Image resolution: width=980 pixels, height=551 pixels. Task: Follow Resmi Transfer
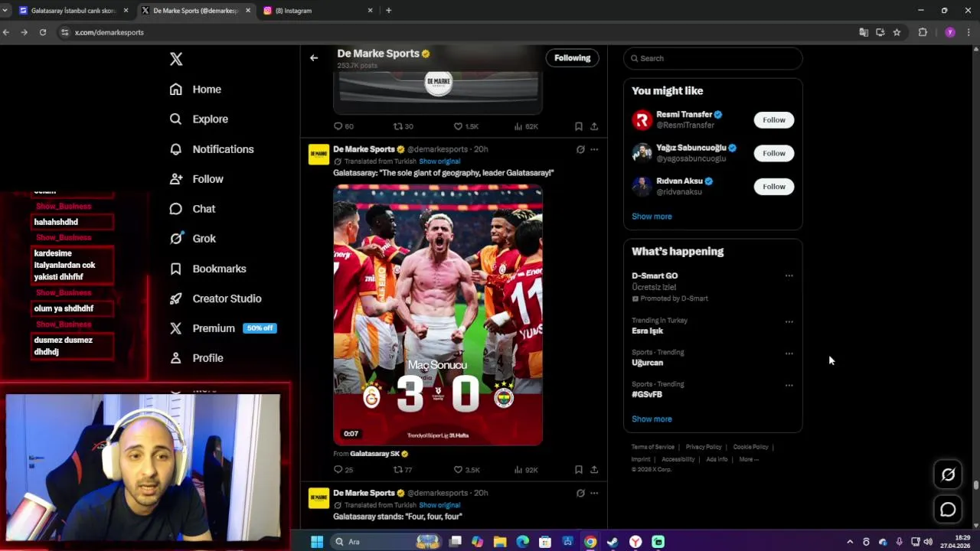(x=774, y=120)
